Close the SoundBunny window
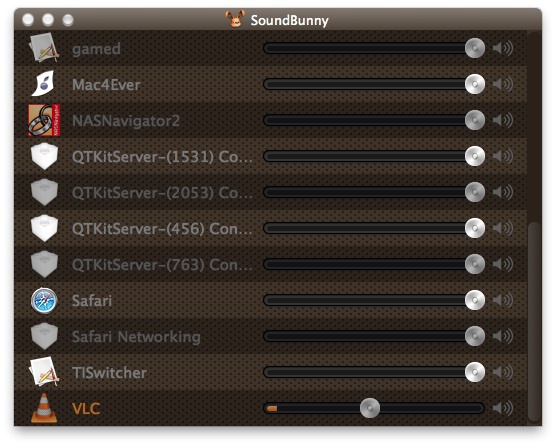This screenshot has height=446, width=556. [x=28, y=19]
